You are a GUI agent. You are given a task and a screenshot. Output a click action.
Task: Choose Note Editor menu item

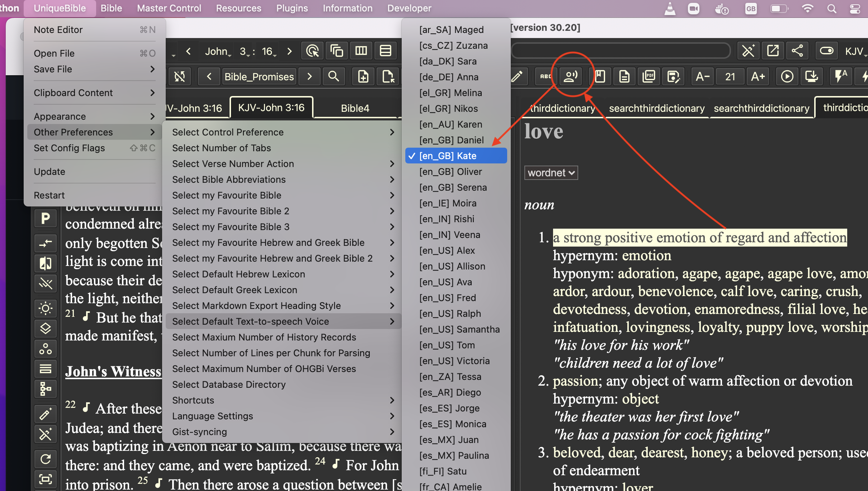click(95, 30)
